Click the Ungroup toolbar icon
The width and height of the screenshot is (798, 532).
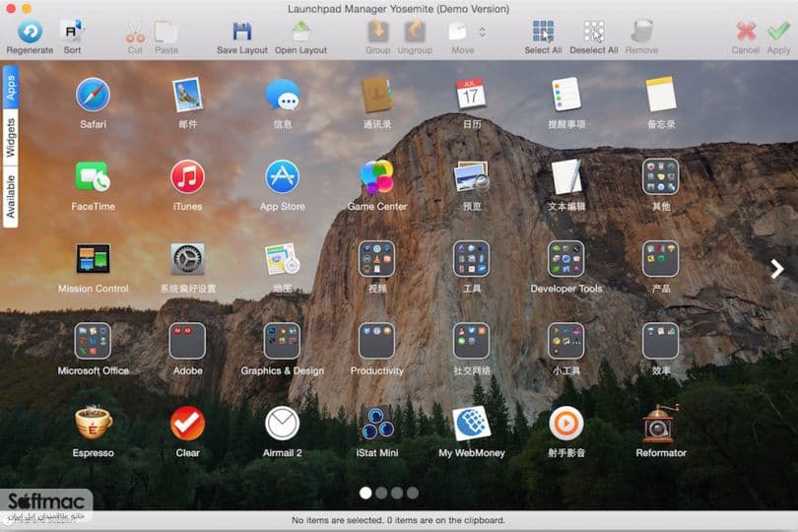(415, 33)
